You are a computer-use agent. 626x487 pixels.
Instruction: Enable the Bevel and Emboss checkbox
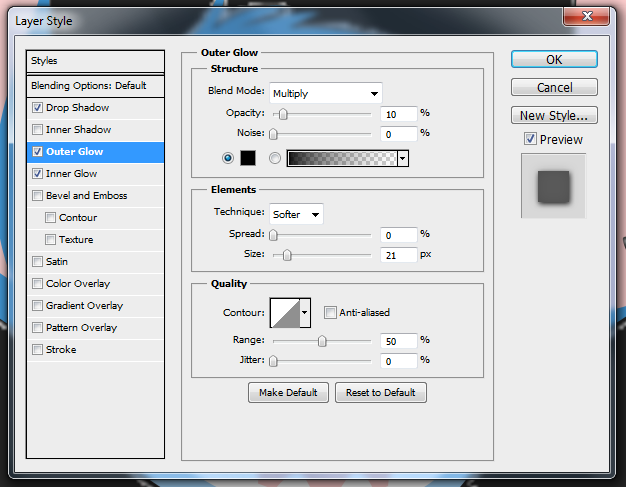38,196
